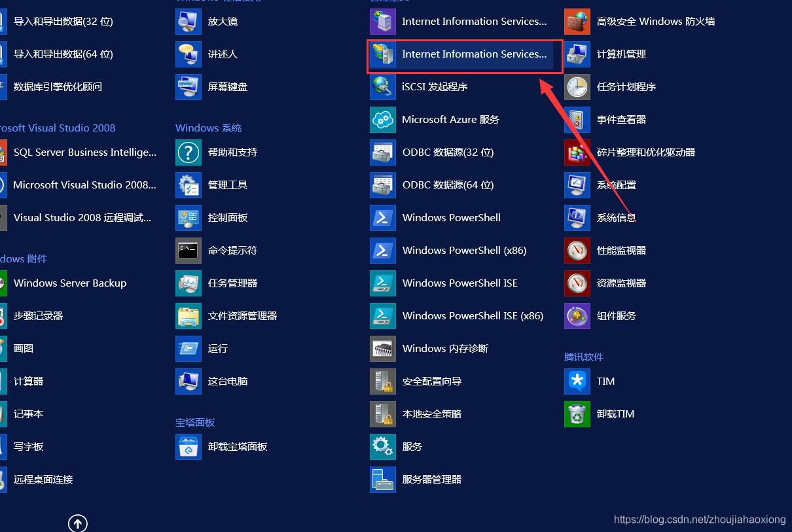Screen dimensions: 792x532
Task: Launch Windows PowerShell icon (not x86)
Action: tap(383, 218)
